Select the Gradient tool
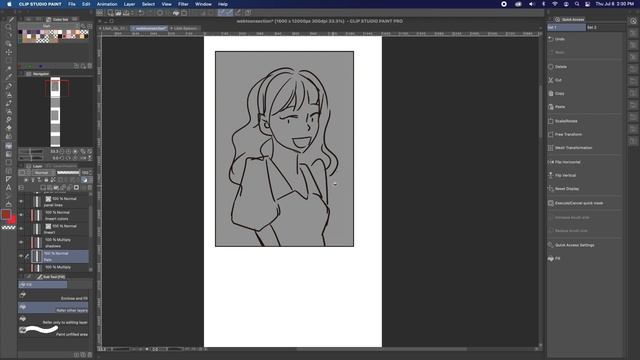The height and width of the screenshot is (360, 640). click(x=9, y=154)
